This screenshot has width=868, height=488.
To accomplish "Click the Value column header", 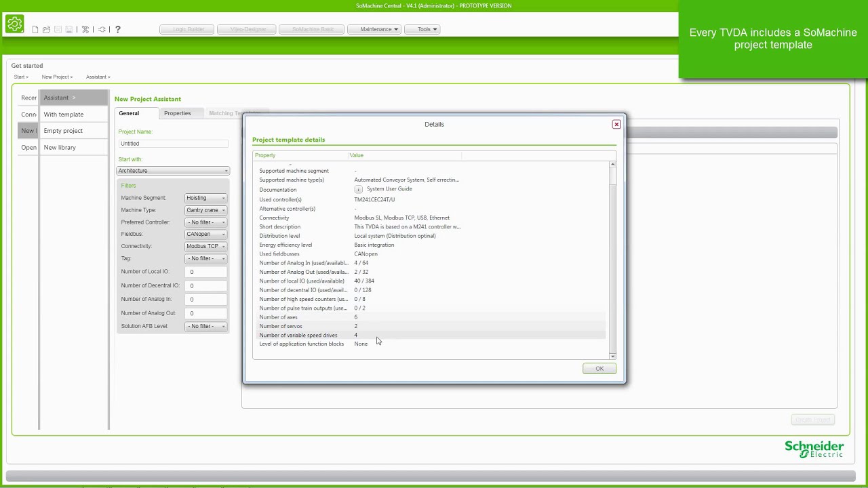I will click(404, 155).
